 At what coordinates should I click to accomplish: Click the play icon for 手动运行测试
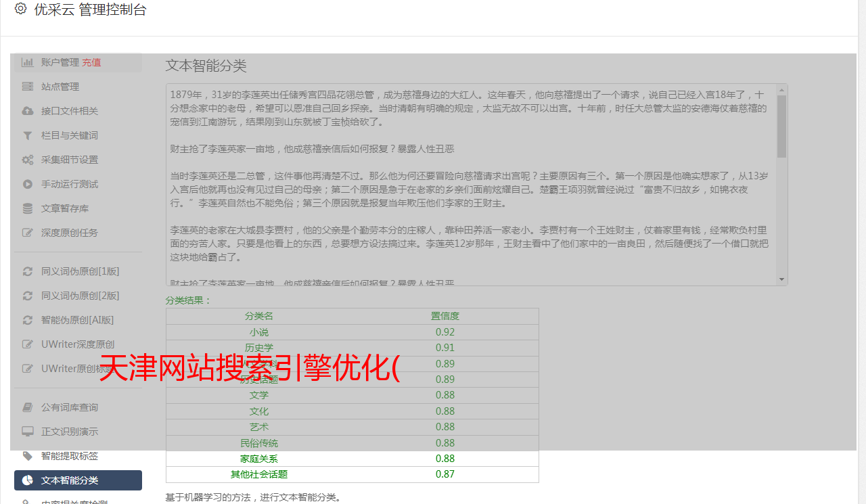(28, 184)
